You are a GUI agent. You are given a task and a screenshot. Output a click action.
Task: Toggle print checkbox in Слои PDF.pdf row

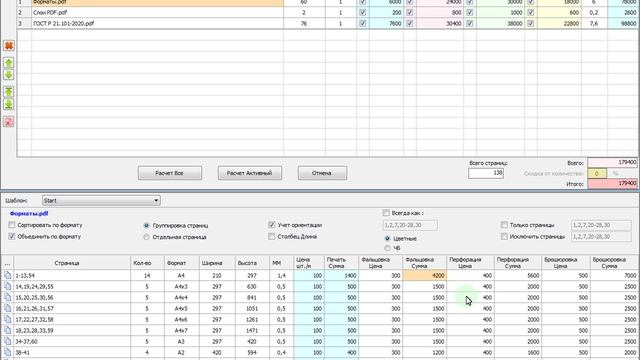[x=362, y=13]
